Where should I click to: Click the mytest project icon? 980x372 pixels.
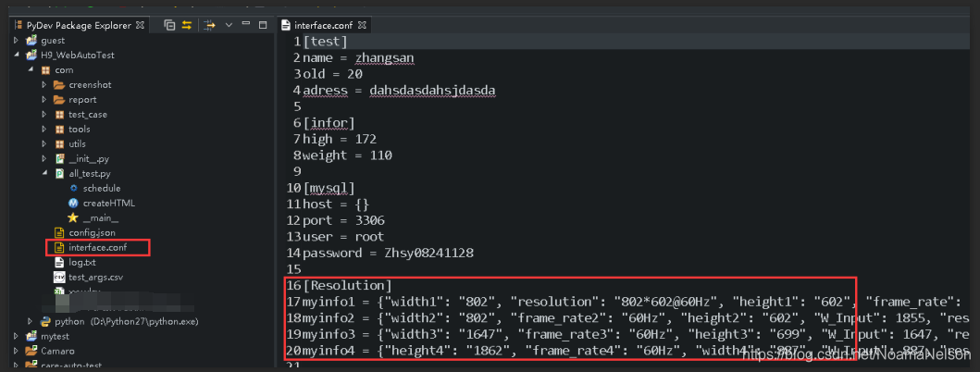click(31, 336)
